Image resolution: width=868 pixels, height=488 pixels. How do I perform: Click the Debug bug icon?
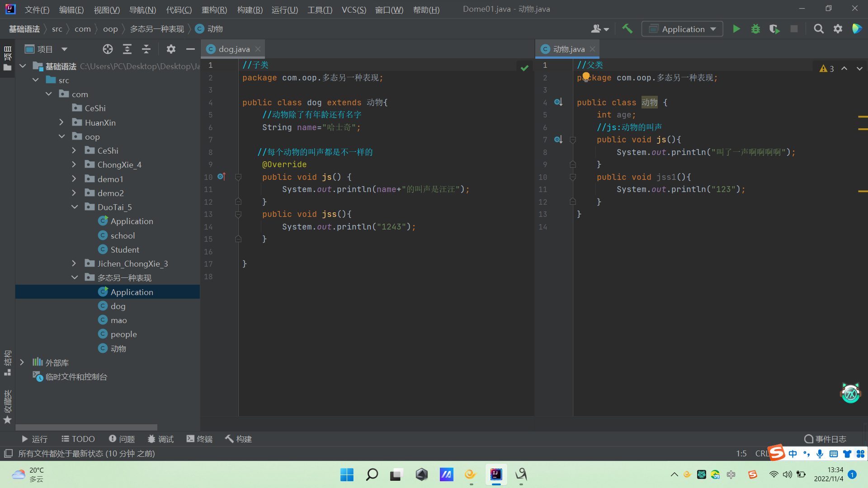pos(755,29)
